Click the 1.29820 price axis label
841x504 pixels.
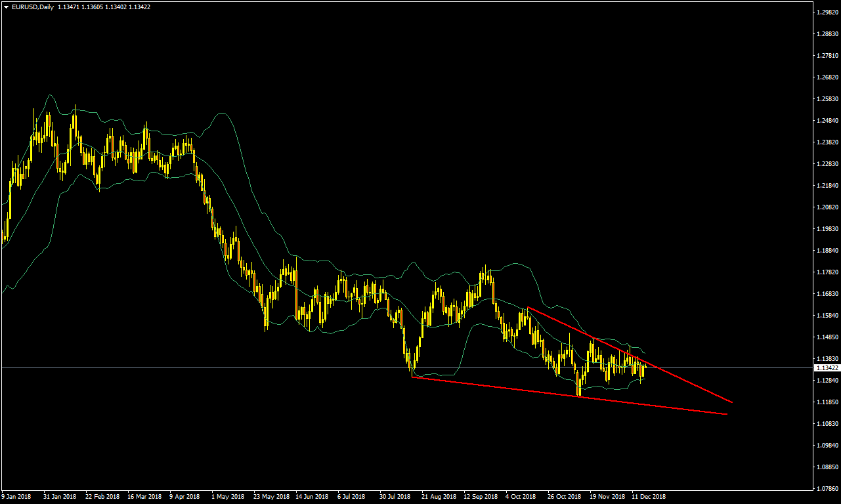point(826,12)
